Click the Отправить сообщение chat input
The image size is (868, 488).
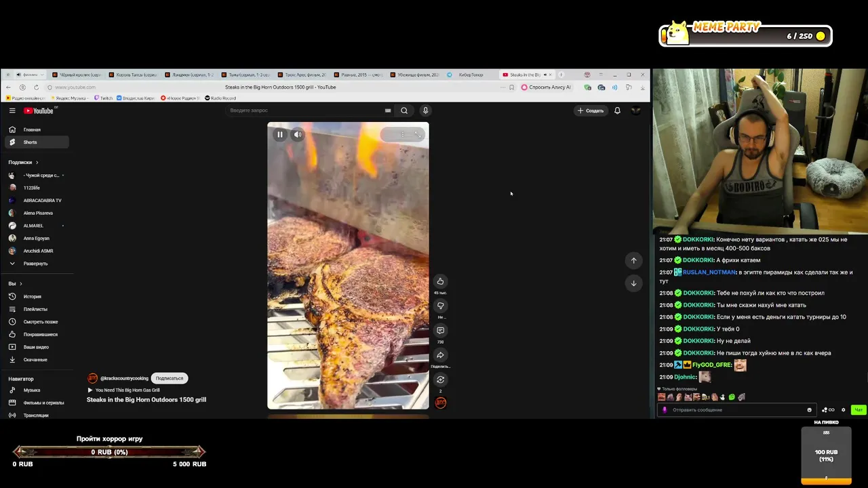coord(736,409)
